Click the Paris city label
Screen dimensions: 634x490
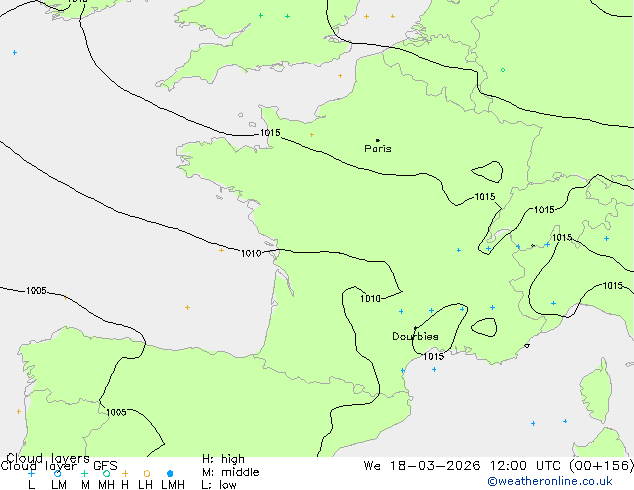(378, 149)
